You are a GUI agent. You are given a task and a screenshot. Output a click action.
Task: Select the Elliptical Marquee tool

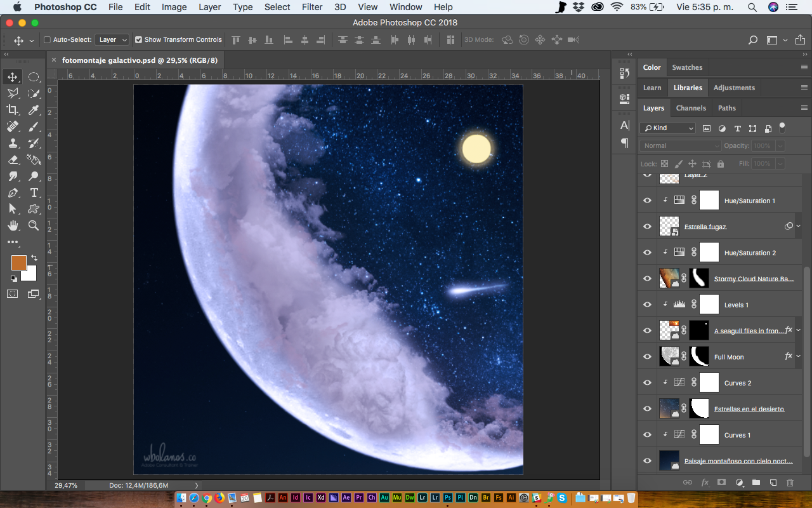click(34, 77)
